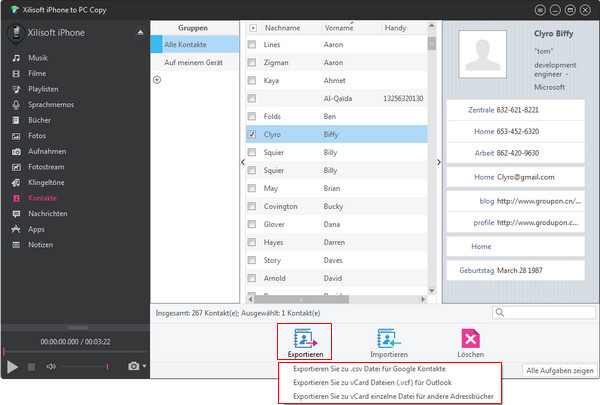Check the Lines Aaron contact checkbox
The height and width of the screenshot is (405, 600).
(252, 44)
